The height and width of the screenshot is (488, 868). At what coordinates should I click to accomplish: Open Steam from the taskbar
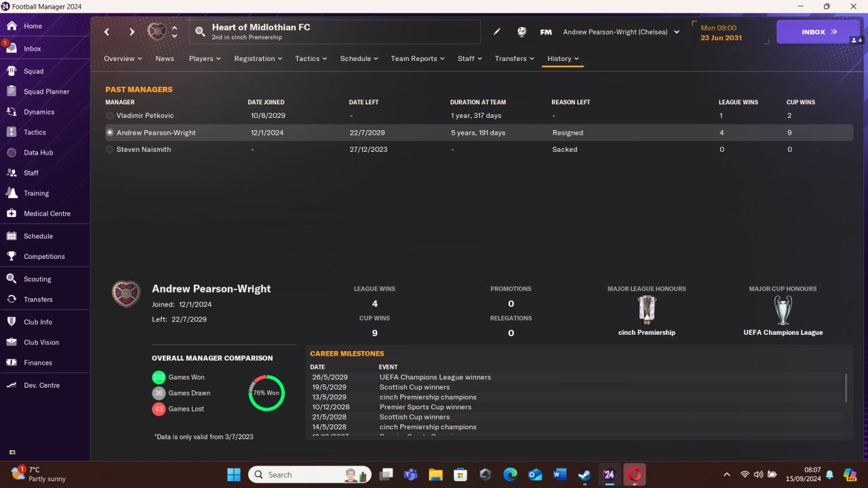pyautogui.click(x=584, y=474)
